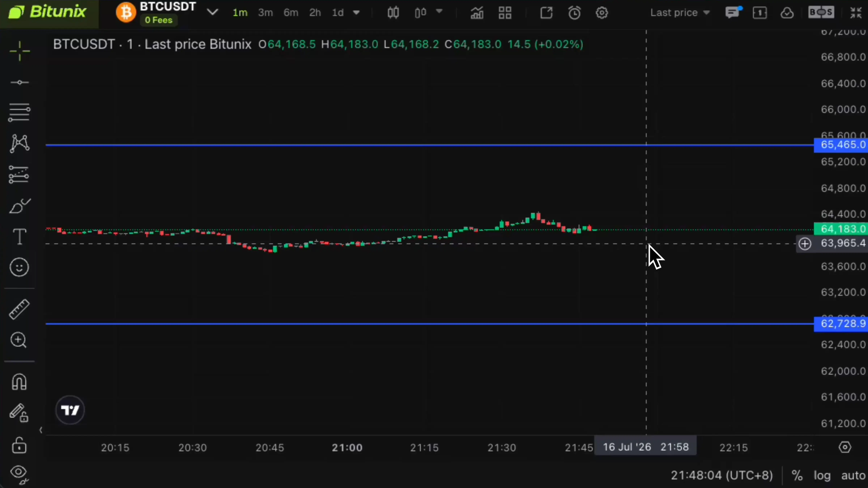This screenshot has height=488, width=868.
Task: Toggle magnet mode
Action: [x=19, y=382]
